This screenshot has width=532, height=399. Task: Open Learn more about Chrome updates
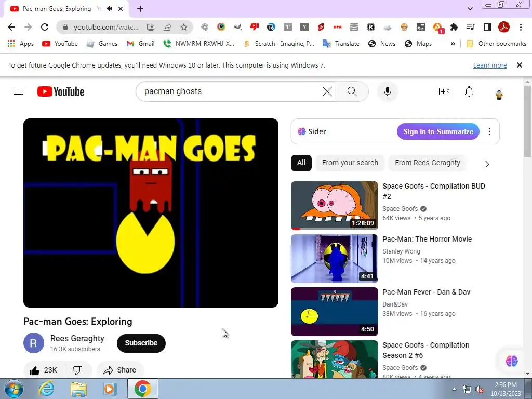pyautogui.click(x=490, y=65)
